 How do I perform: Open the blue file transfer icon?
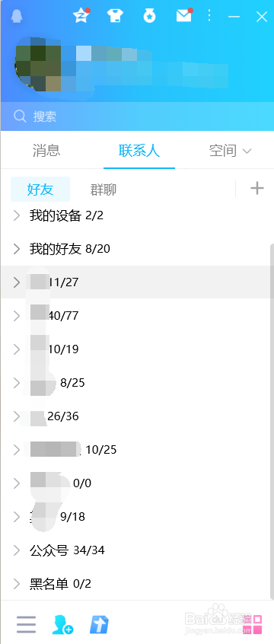(99, 624)
